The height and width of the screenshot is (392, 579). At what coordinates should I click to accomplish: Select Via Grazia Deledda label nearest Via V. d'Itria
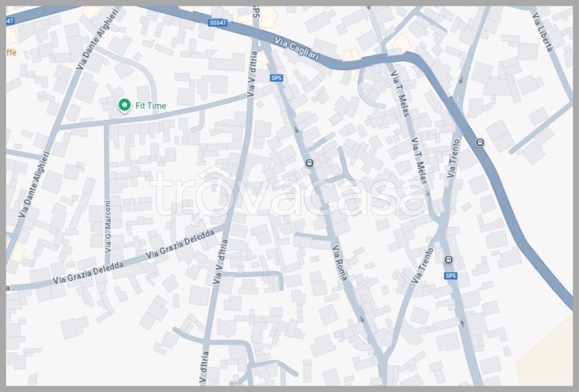(x=180, y=244)
